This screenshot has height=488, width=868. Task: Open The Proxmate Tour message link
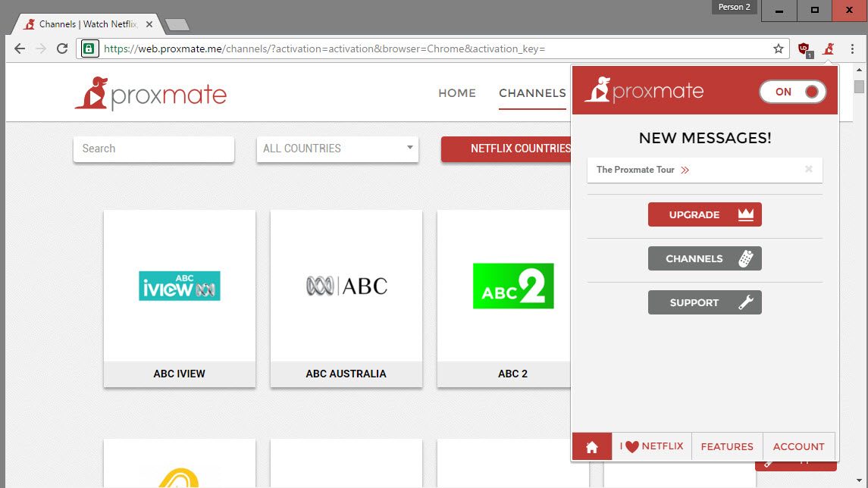click(x=643, y=170)
